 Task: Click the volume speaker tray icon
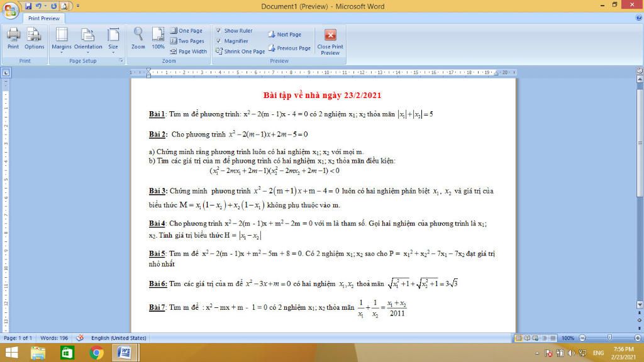tap(571, 353)
